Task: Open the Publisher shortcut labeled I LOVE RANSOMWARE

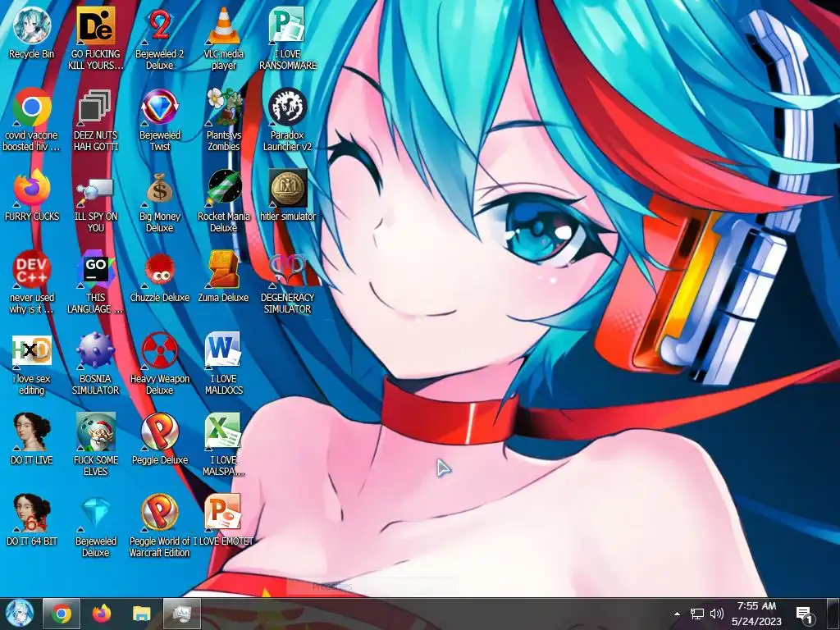Action: coord(288,38)
